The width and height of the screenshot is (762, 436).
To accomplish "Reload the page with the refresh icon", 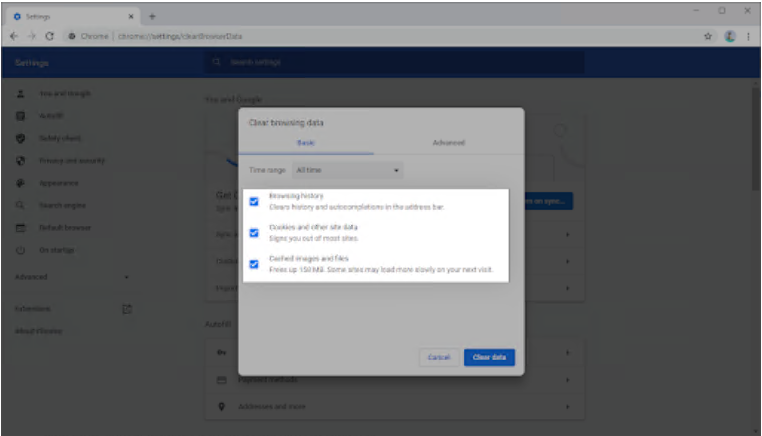I will coord(49,36).
